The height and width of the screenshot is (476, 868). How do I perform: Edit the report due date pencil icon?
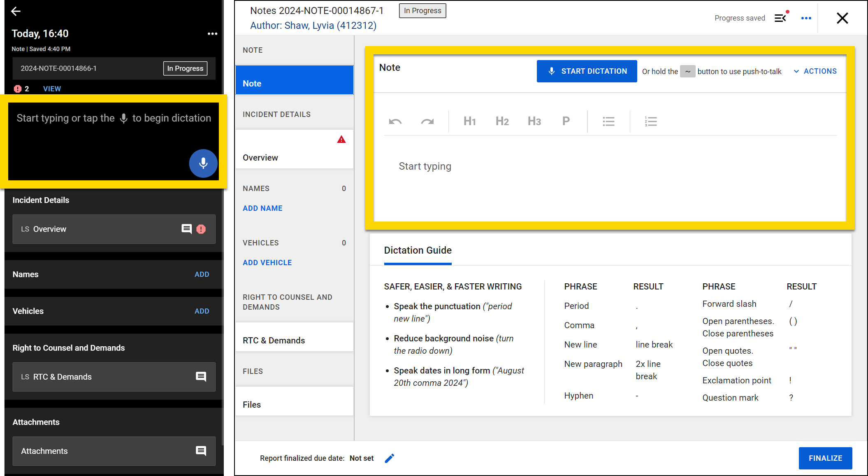tap(389, 458)
